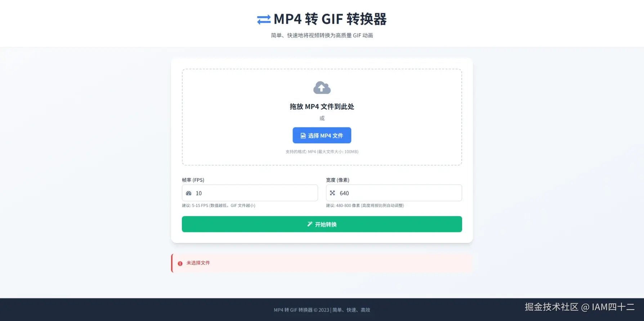Click the cloud upload icon

(322, 88)
